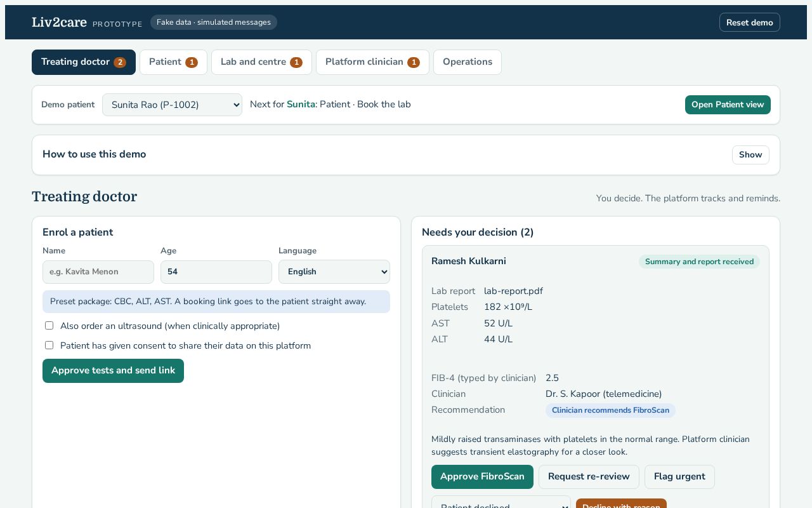Click the Request re-review button

589,477
